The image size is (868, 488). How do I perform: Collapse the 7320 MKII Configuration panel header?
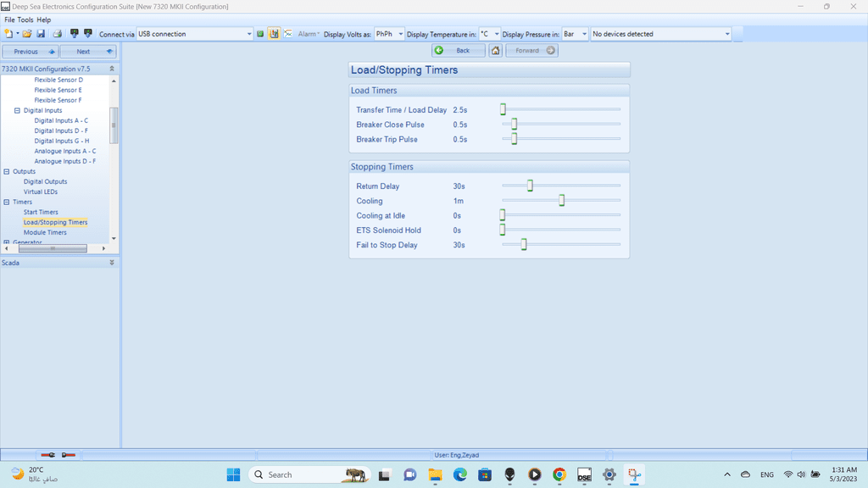click(x=112, y=69)
